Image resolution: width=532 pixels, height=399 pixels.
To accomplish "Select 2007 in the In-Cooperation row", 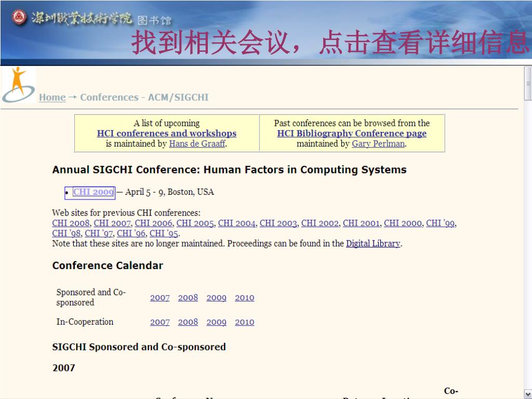I will coord(160,322).
